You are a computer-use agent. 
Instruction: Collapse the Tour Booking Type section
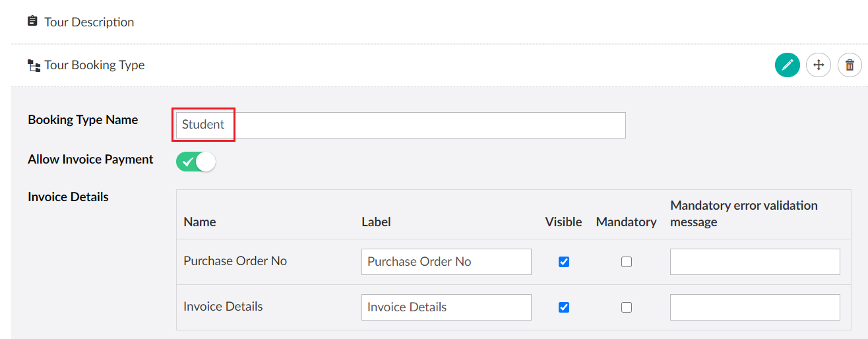94,65
